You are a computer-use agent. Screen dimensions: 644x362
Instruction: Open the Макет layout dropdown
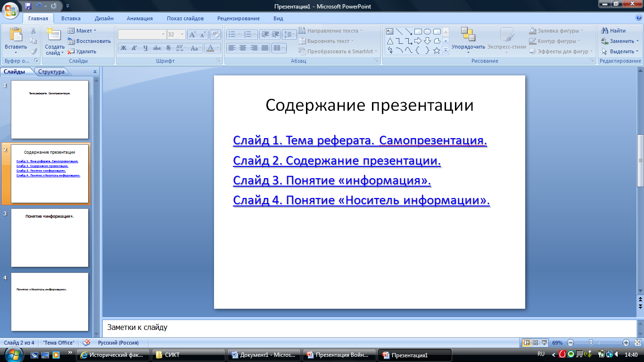click(82, 31)
